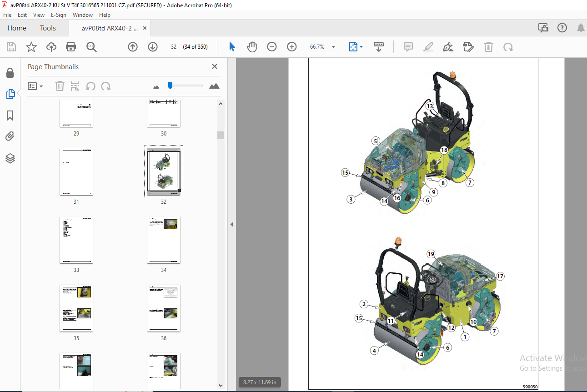This screenshot has width=587, height=392.
Task: Click the Save file icon
Action: 11,47
